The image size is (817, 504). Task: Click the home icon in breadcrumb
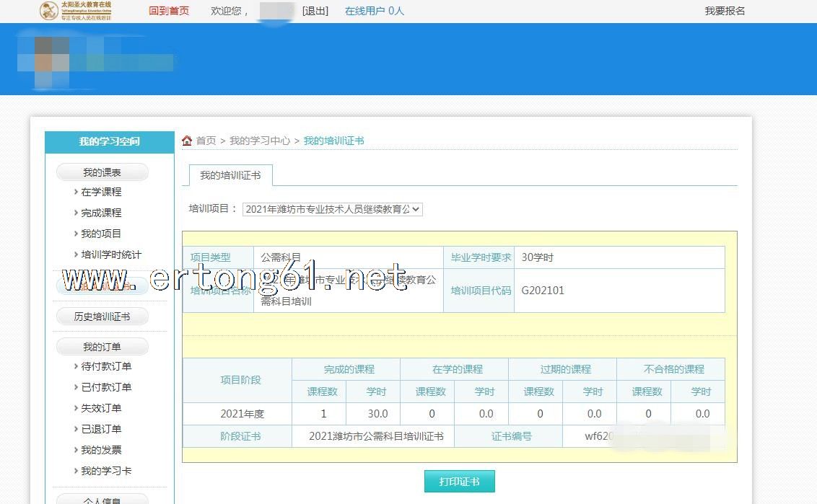click(187, 141)
